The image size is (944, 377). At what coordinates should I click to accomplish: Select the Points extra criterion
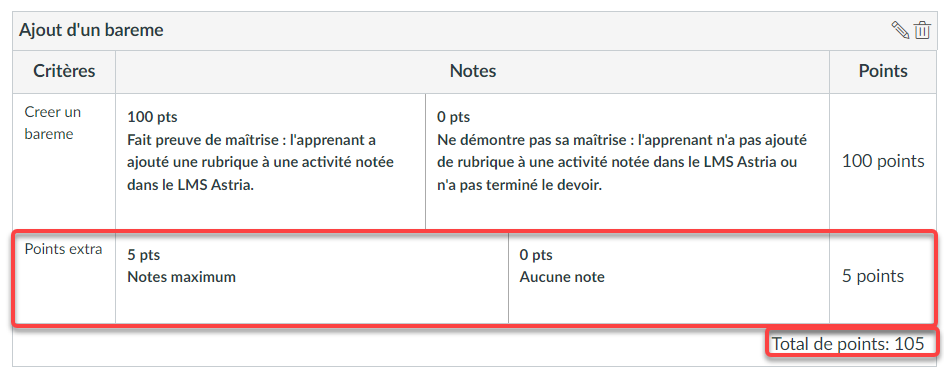pos(63,249)
